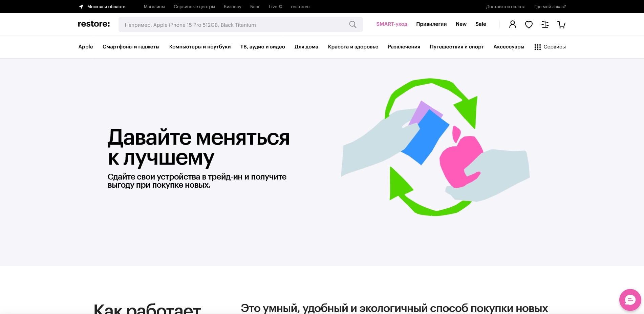Expand Смартфоны и гаджеты category

(131, 47)
